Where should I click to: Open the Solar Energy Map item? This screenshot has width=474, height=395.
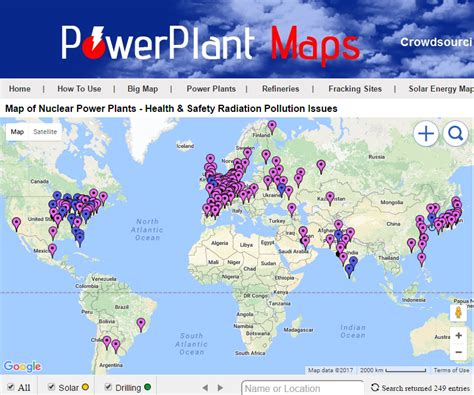coord(441,89)
